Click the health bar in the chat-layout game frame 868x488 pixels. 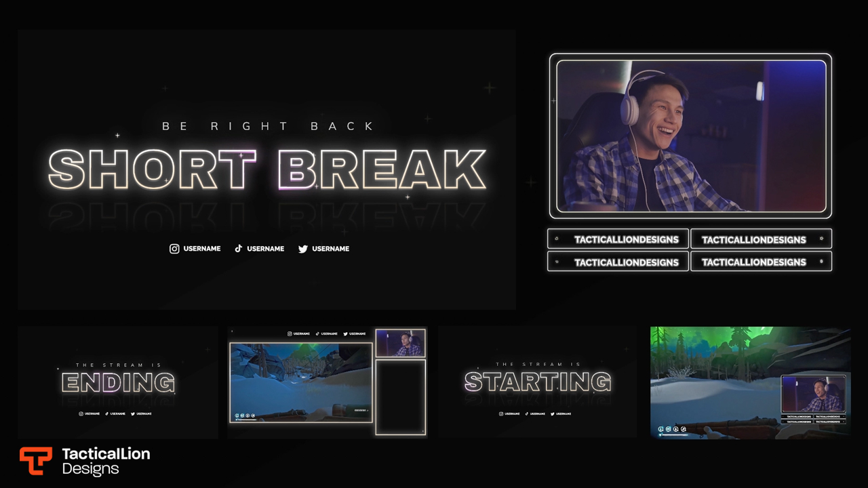point(247,420)
